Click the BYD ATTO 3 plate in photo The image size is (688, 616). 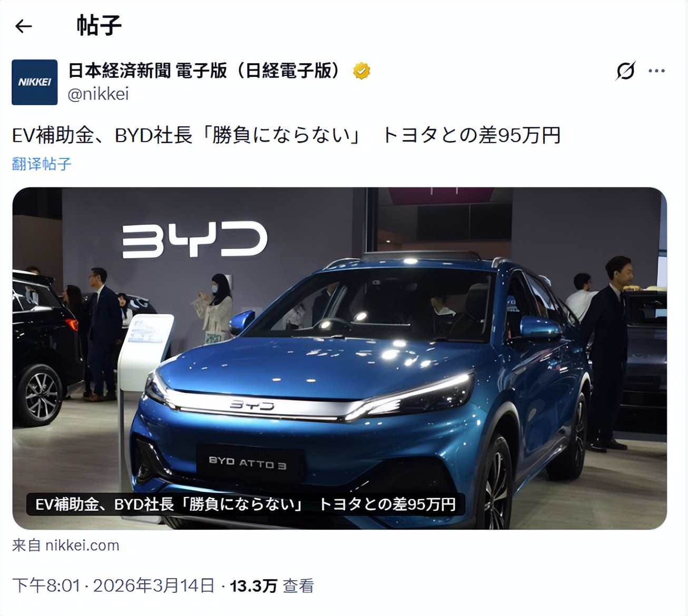click(248, 463)
